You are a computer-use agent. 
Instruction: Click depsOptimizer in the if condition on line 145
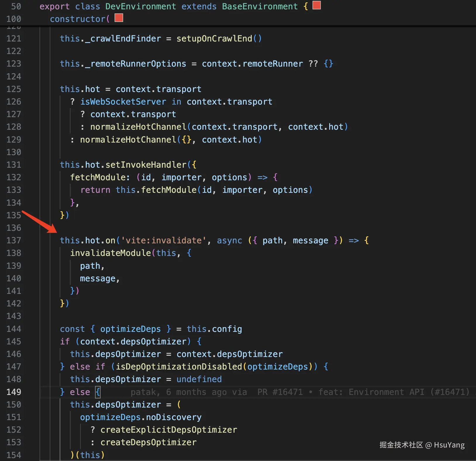coord(153,342)
